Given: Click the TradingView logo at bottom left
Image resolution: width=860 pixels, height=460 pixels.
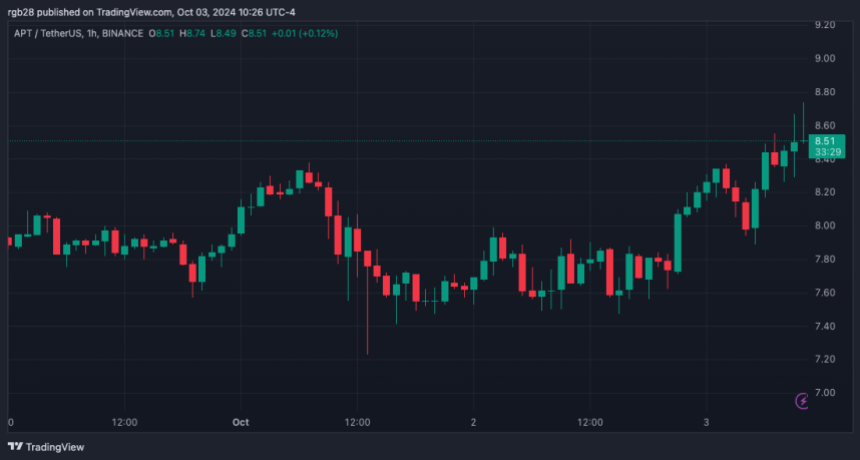Looking at the screenshot, I should (46, 447).
